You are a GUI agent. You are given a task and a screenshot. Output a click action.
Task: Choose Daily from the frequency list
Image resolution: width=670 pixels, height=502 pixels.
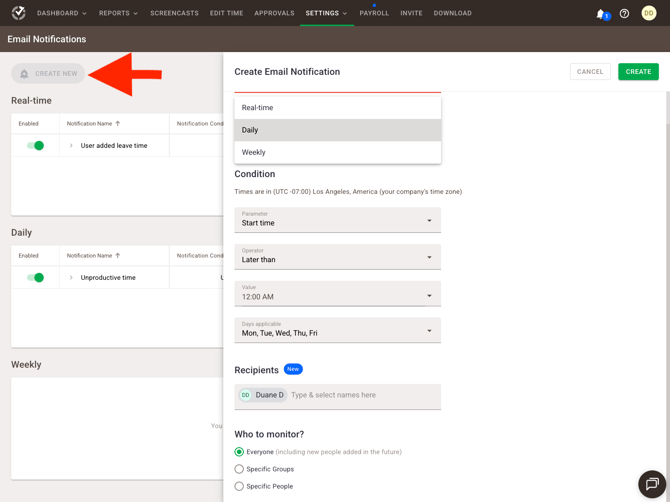click(338, 130)
